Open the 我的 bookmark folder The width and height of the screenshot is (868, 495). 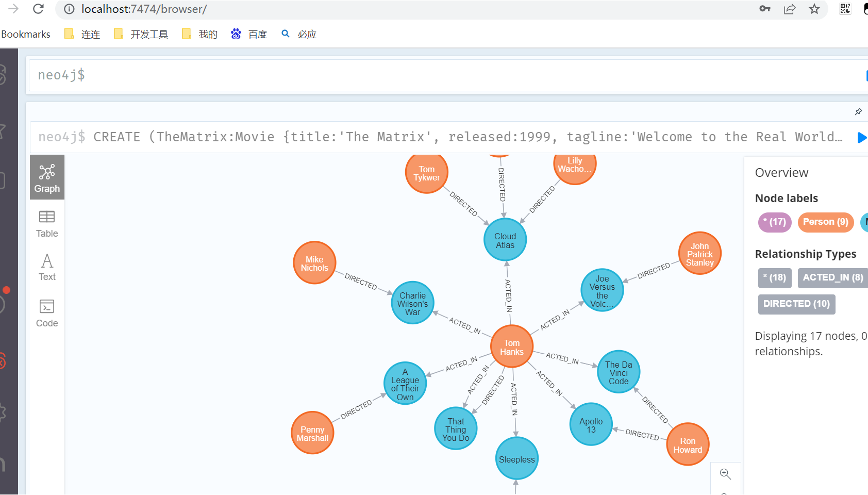[200, 34]
